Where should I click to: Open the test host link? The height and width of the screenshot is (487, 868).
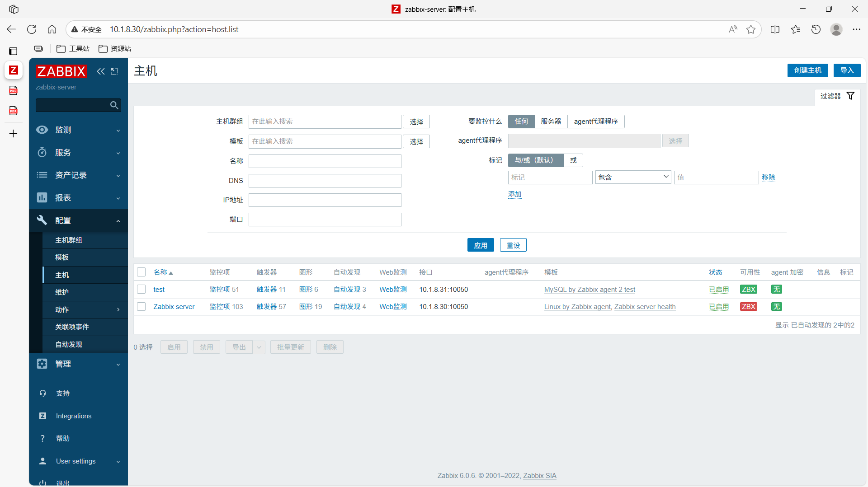click(x=159, y=290)
